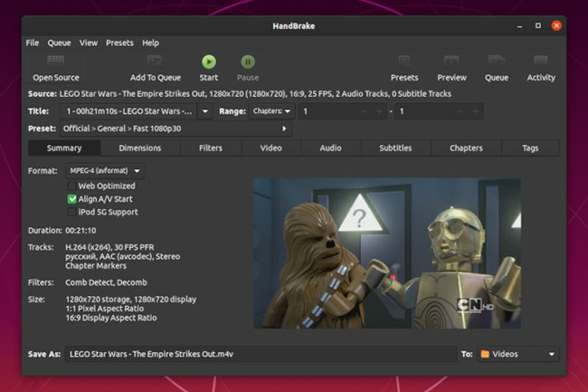Toggle the iPod 5G Support checkbox

[72, 212]
